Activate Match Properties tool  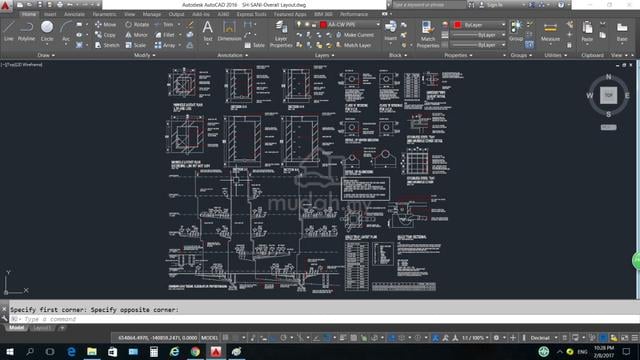pyautogui.click(x=428, y=34)
